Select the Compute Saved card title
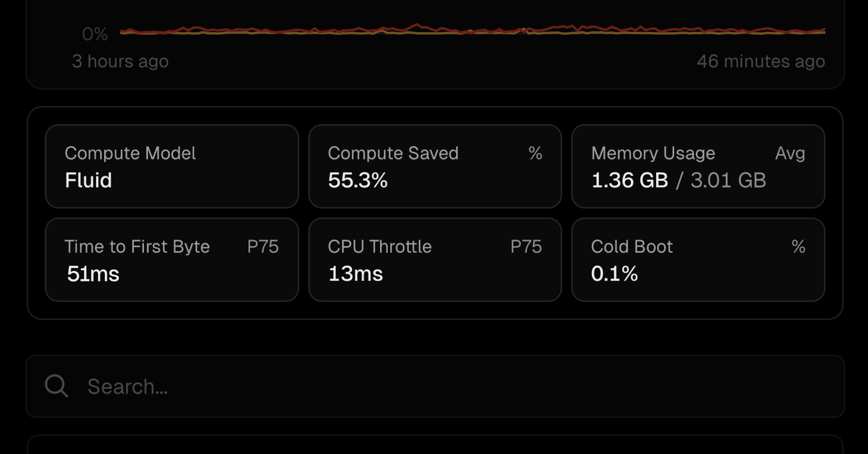This screenshot has width=868, height=454. click(393, 153)
